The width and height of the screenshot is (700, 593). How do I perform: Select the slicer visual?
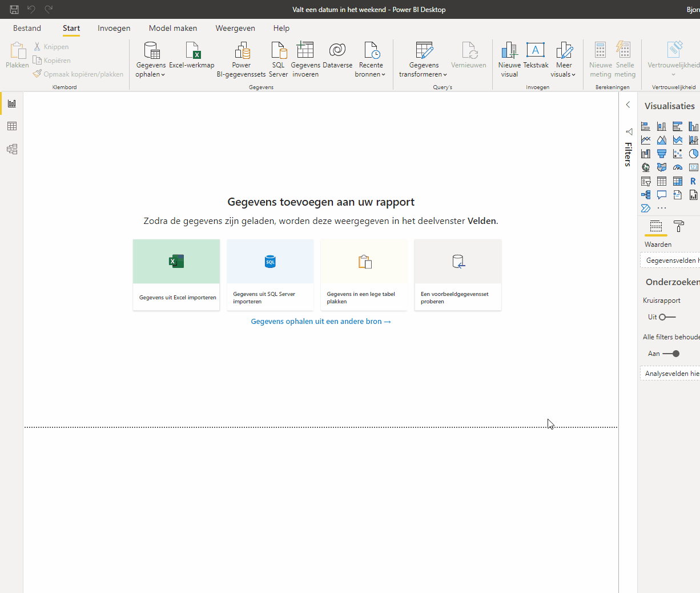click(646, 181)
